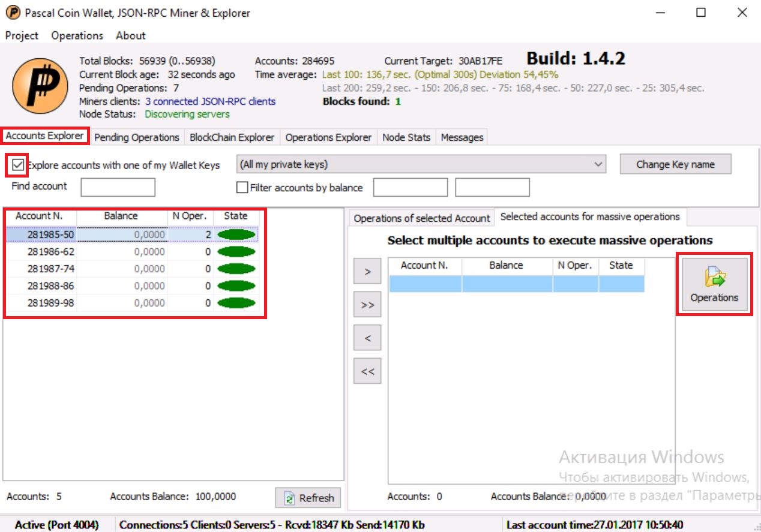Remove selected account with the '<' button
761x532 pixels.
[x=367, y=338]
